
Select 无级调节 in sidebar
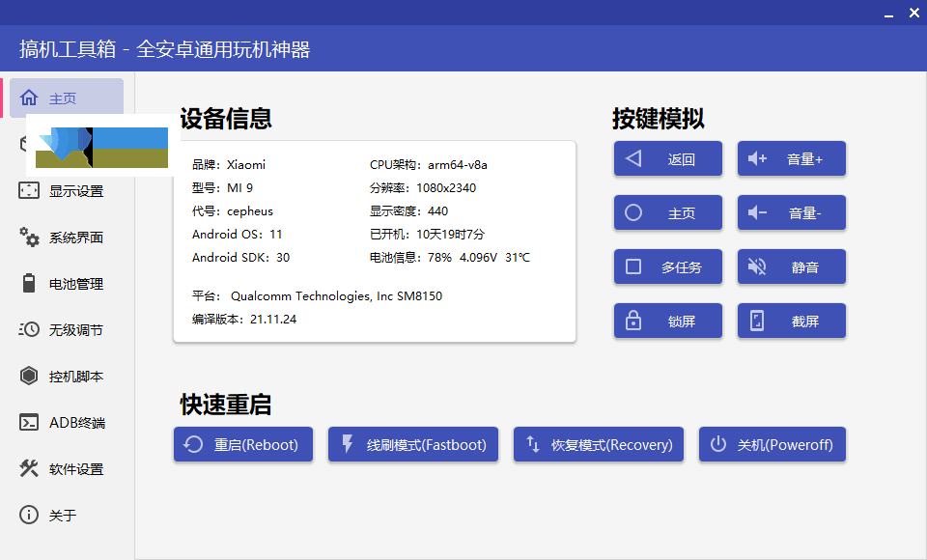click(x=67, y=329)
